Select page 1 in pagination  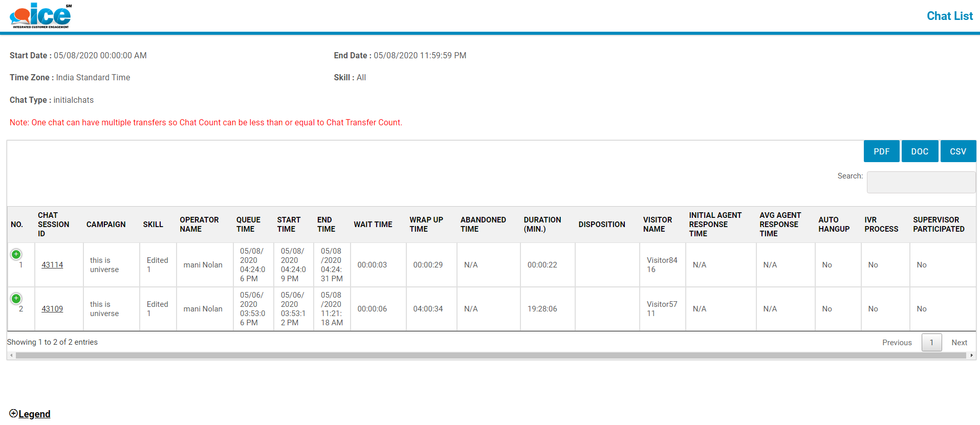[x=931, y=343]
